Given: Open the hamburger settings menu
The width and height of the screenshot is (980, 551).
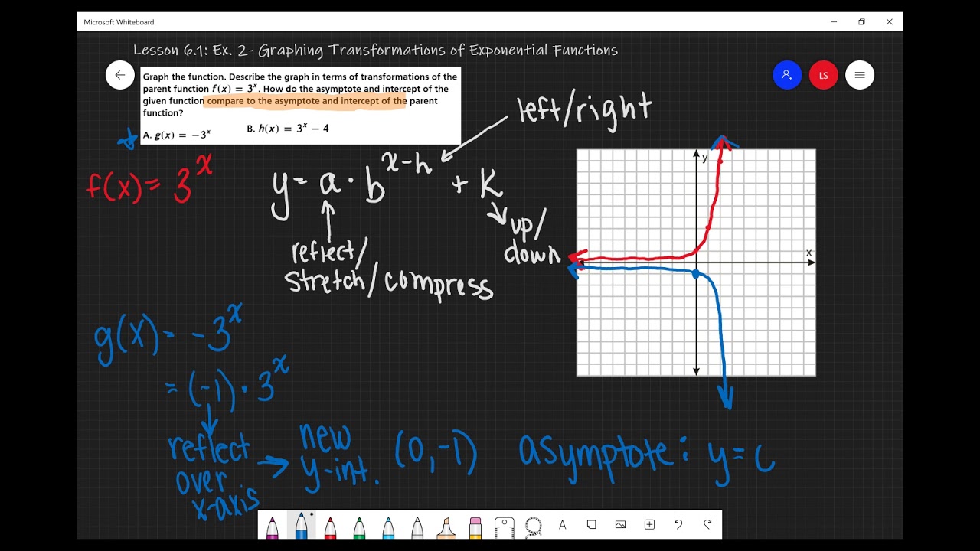Looking at the screenshot, I should (x=860, y=75).
